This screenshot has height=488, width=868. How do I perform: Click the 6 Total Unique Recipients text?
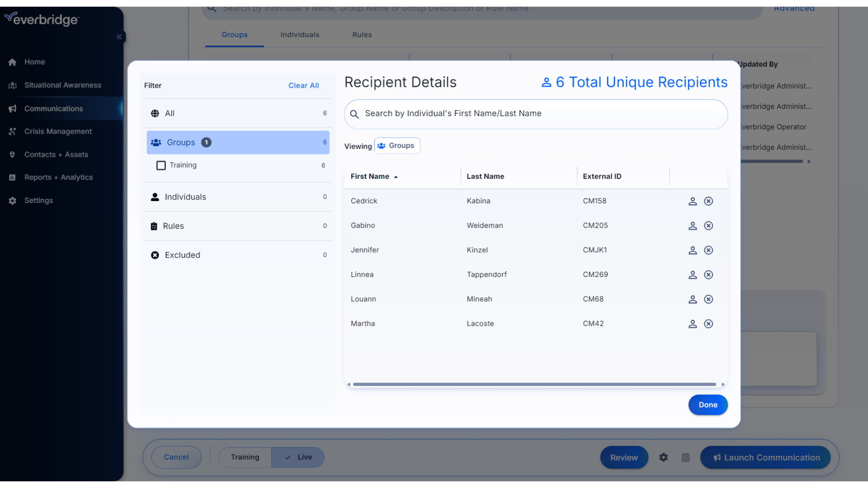pos(642,82)
